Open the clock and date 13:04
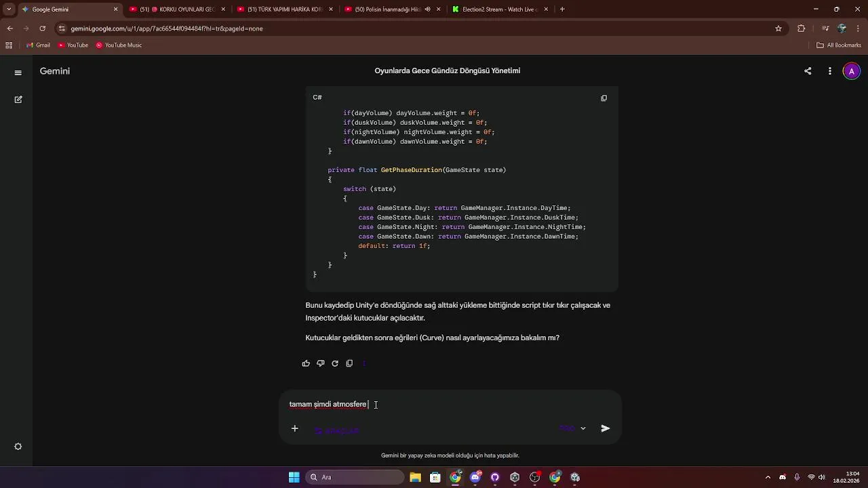This screenshot has width=868, height=488. (846, 477)
